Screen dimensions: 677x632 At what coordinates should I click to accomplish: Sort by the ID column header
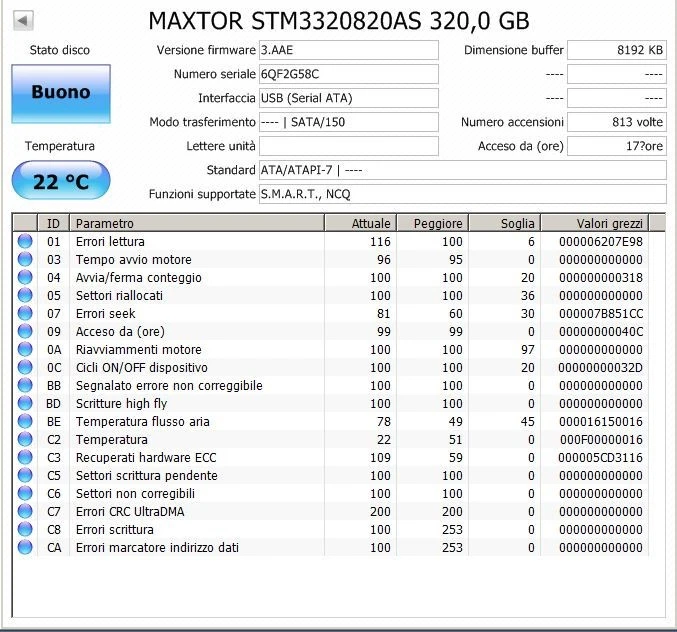(x=54, y=223)
